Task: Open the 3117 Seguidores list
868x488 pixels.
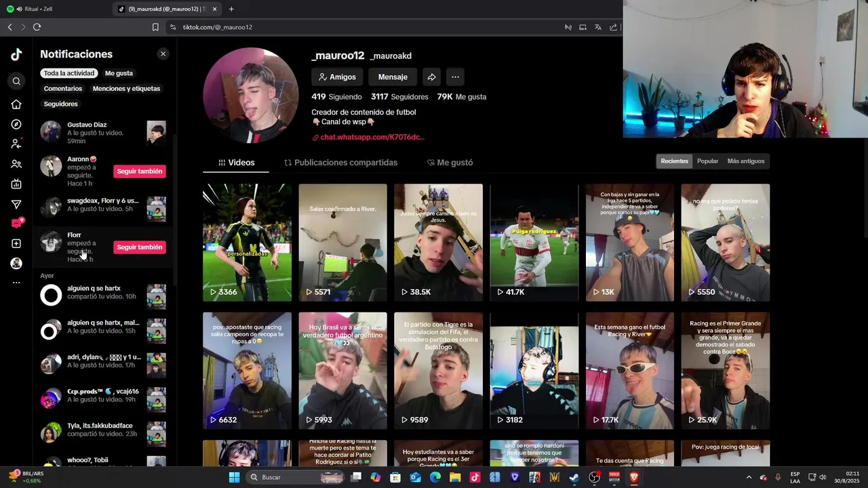Action: pyautogui.click(x=399, y=97)
